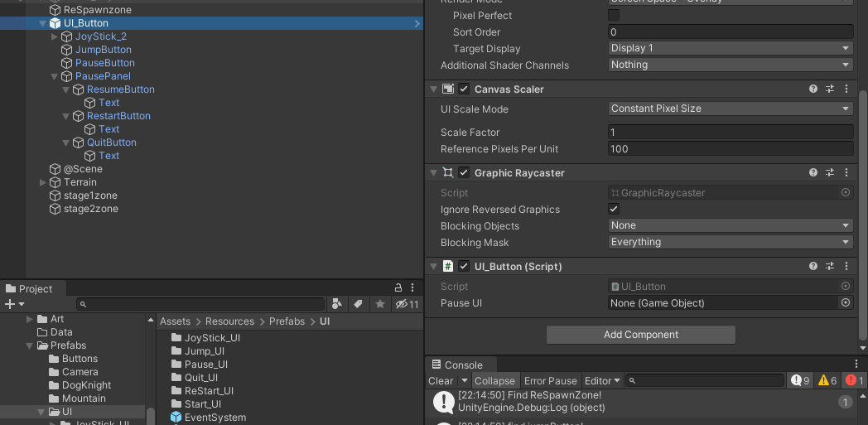Click the Add Component button
This screenshot has height=425, width=868.
[641, 334]
